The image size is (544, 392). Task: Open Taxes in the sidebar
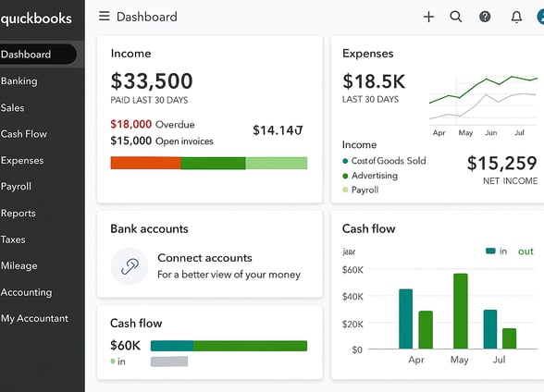(x=13, y=239)
